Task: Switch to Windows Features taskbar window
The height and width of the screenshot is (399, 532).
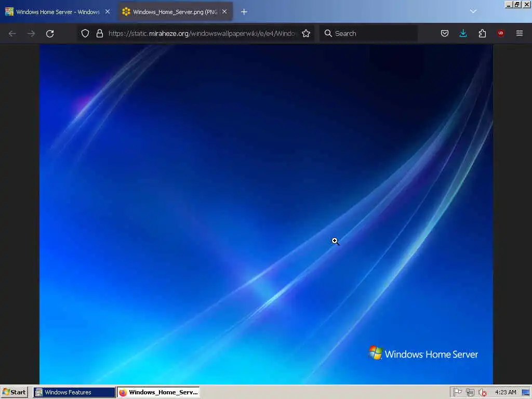Action: point(74,392)
